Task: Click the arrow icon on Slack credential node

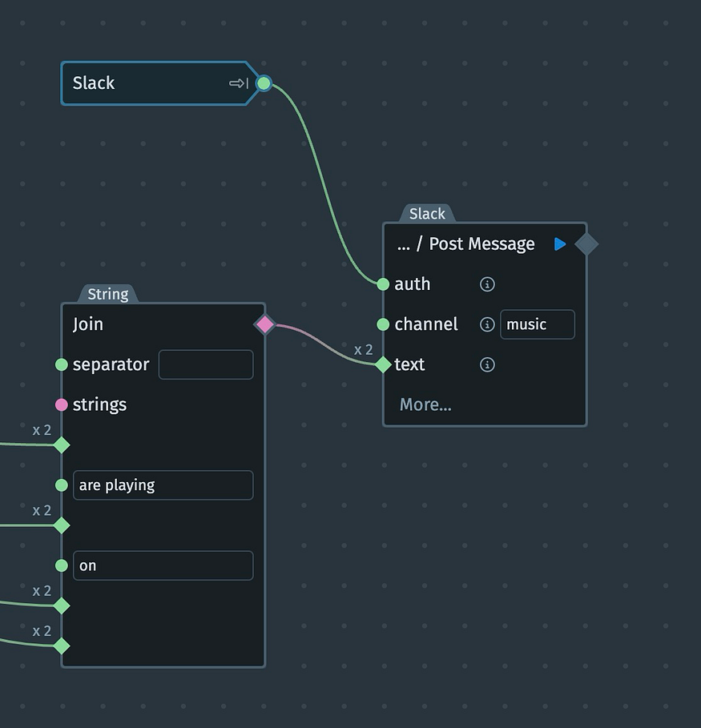Action: click(239, 83)
